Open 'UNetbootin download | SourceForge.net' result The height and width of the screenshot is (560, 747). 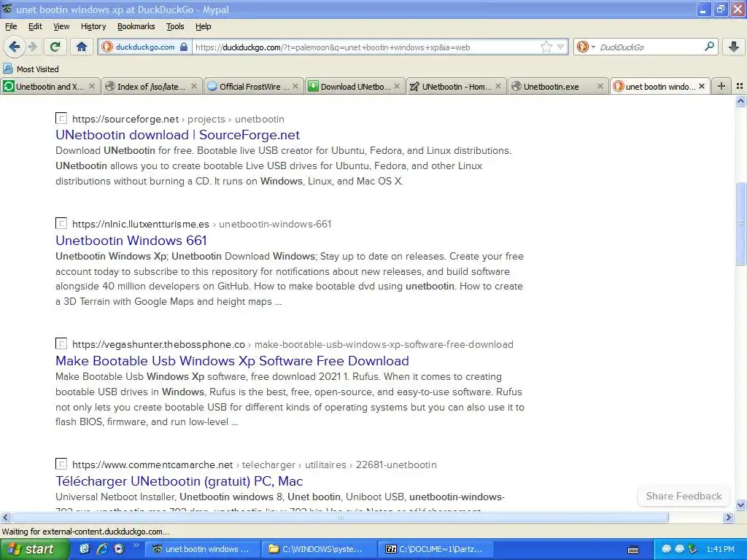(177, 135)
